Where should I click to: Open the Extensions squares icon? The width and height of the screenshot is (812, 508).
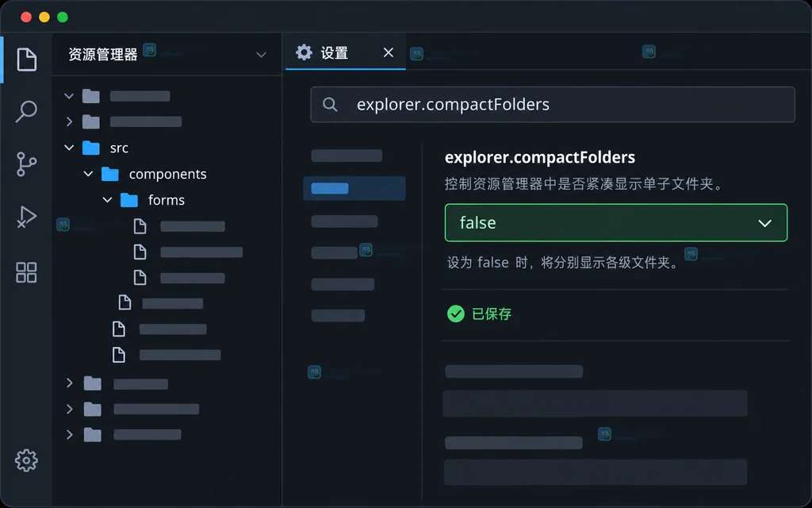coord(26,272)
